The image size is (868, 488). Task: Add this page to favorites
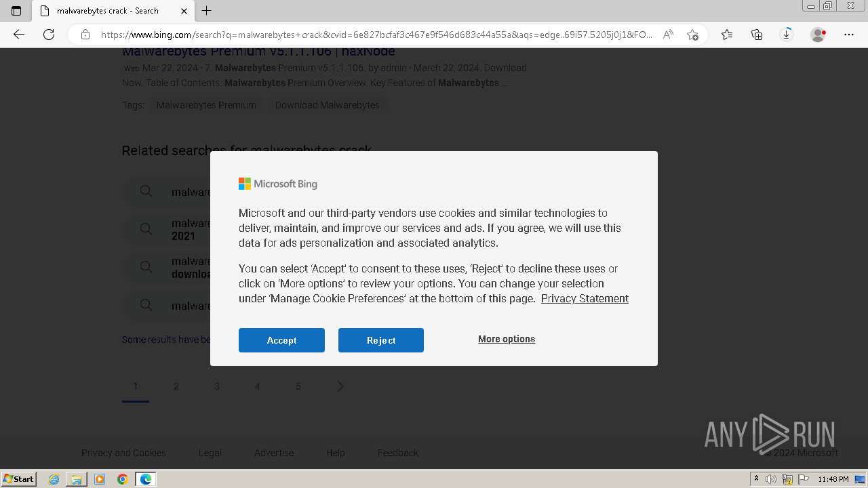tap(692, 35)
